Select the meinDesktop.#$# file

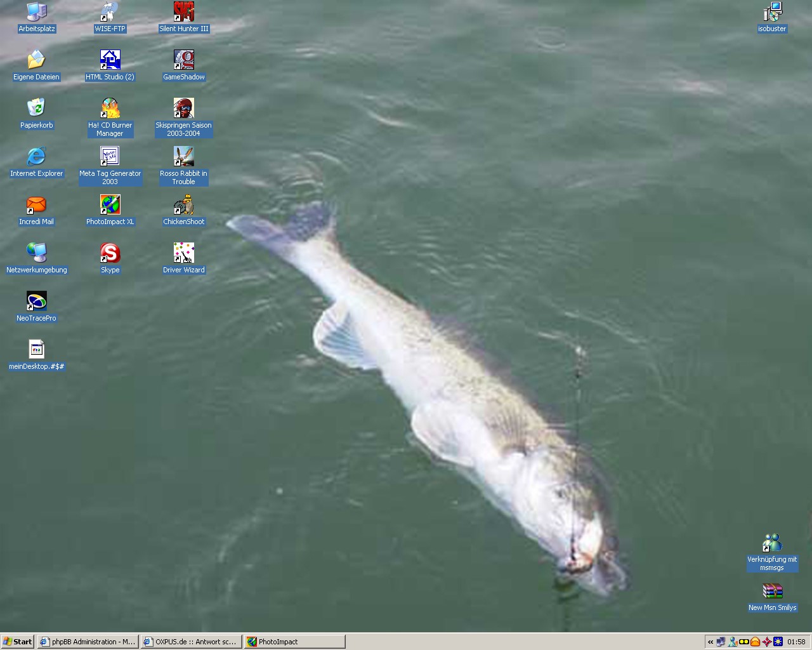click(x=37, y=350)
